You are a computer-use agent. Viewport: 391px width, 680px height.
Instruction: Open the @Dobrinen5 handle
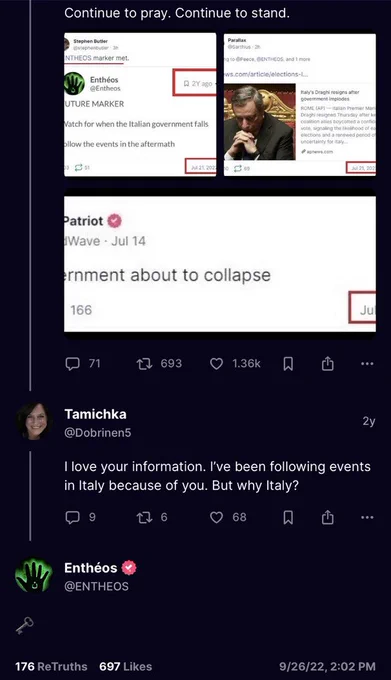[98, 433]
